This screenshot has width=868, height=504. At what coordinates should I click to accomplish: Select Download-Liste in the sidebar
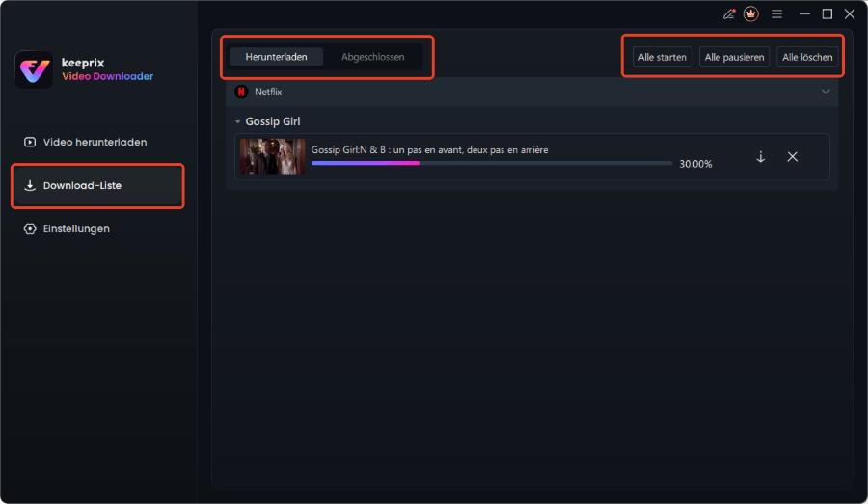[97, 185]
